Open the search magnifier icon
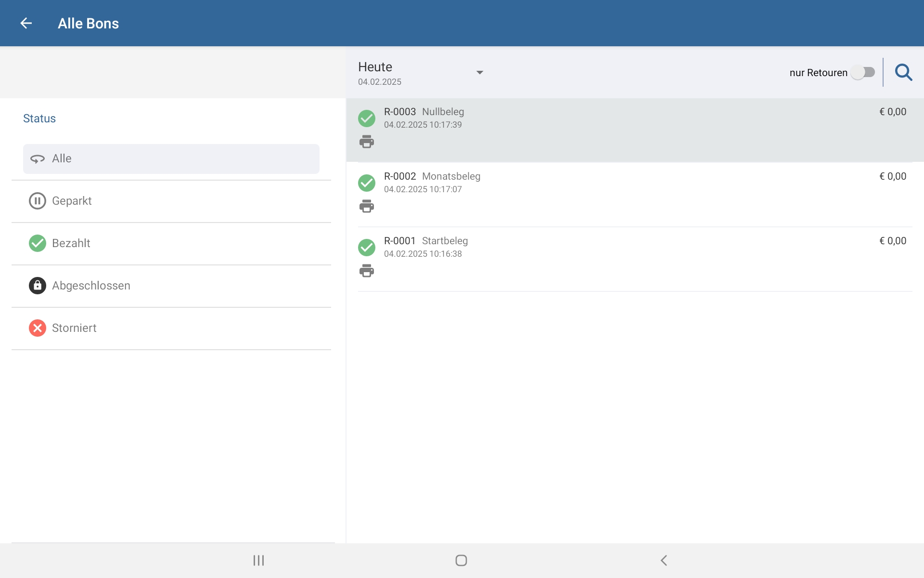The height and width of the screenshot is (578, 924). [x=903, y=72]
